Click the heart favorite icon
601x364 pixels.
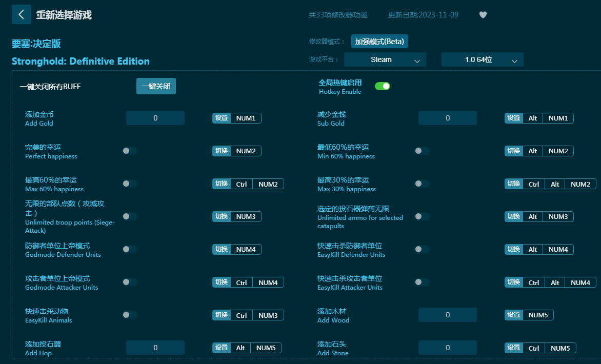483,15
